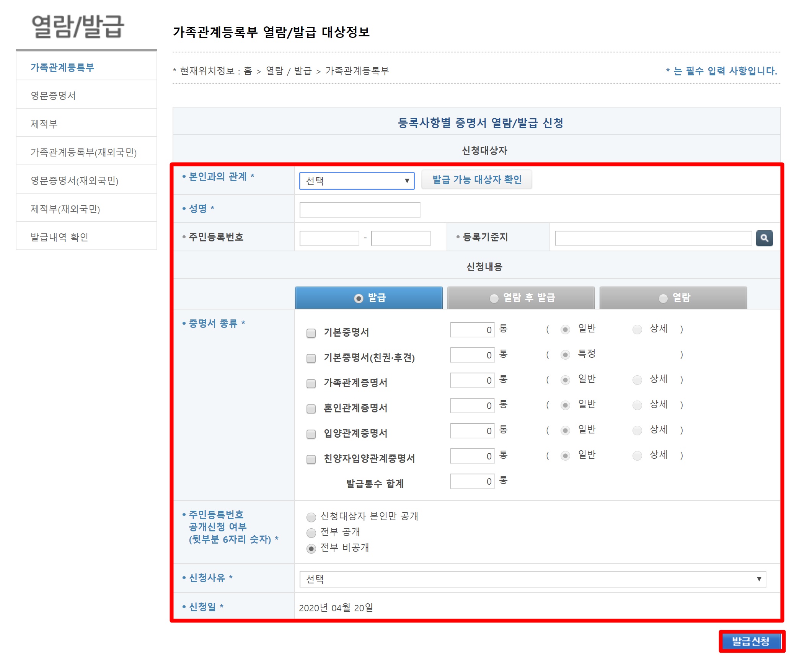
Task: Choose 전부 공개 radio option
Action: [x=311, y=533]
